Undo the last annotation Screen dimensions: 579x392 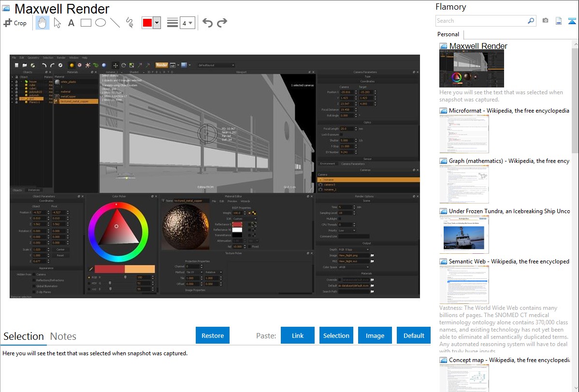(x=207, y=23)
